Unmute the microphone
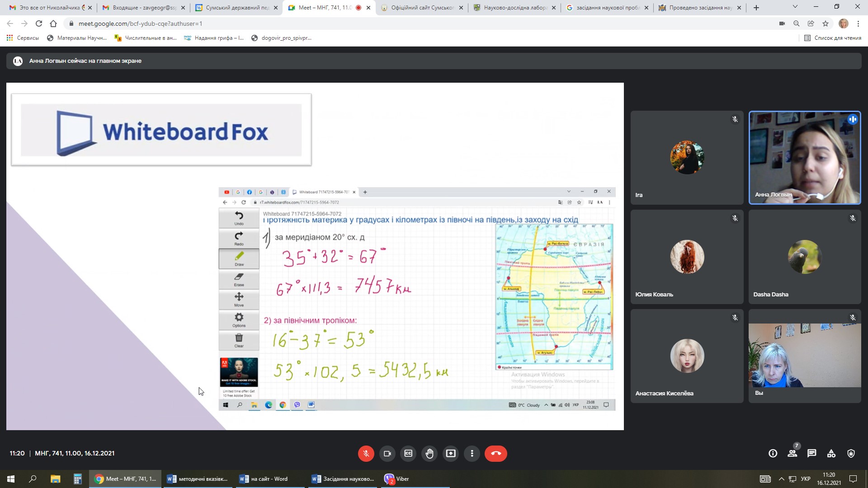 click(x=366, y=454)
